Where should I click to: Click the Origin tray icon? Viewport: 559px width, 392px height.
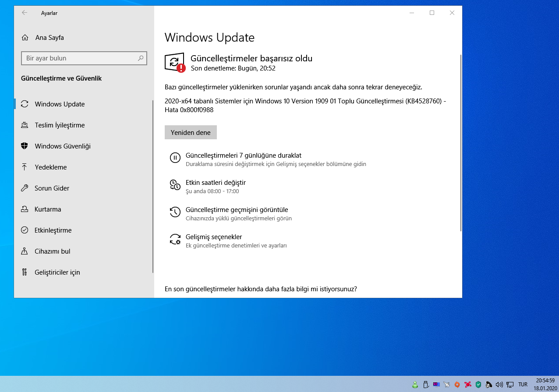(x=457, y=385)
